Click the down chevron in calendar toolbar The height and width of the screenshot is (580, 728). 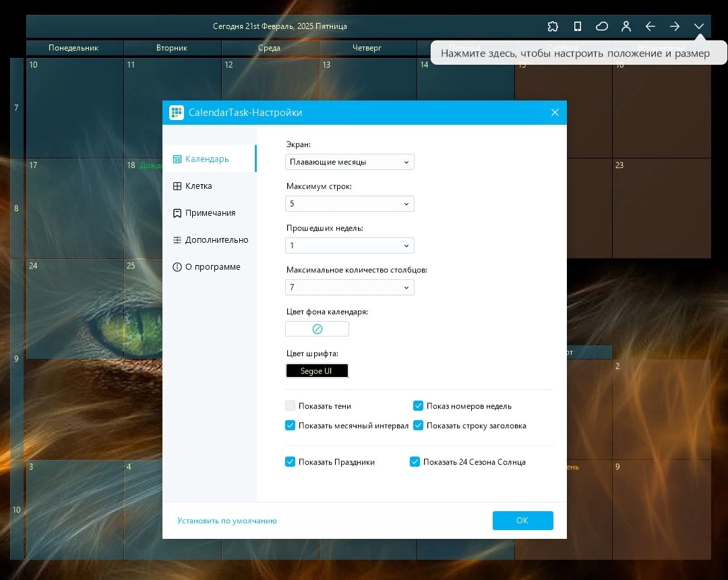(699, 26)
